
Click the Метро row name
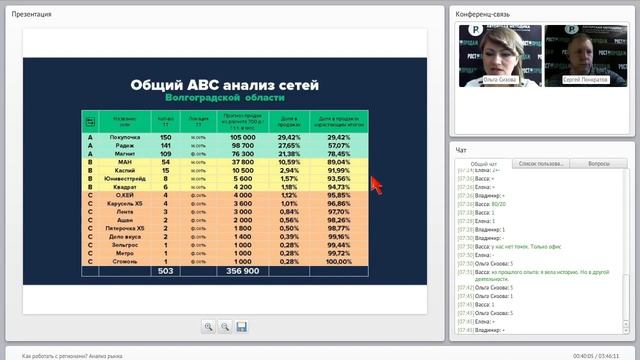click(125, 253)
